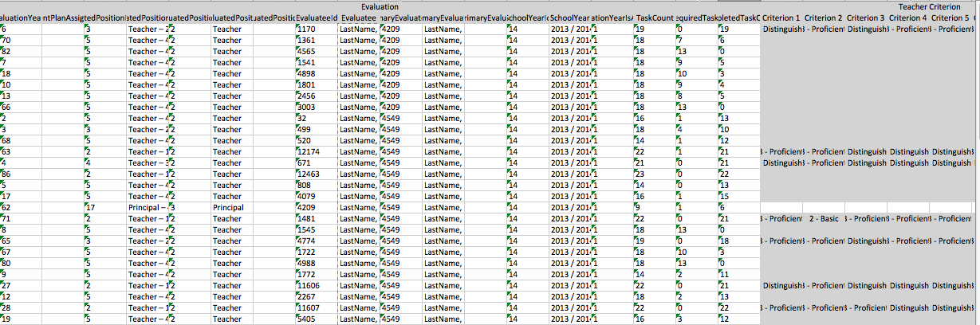
Task: Click the 'Evaluatee' column header
Action: click(x=359, y=17)
